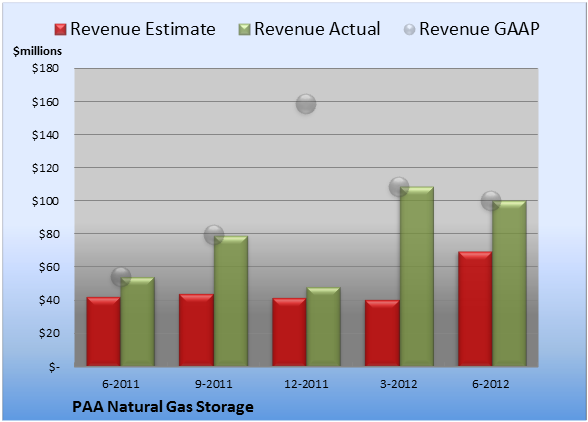This screenshot has height=422, width=588.
Task: Select the red estimate bar for 6-2011
Action: click(x=104, y=332)
